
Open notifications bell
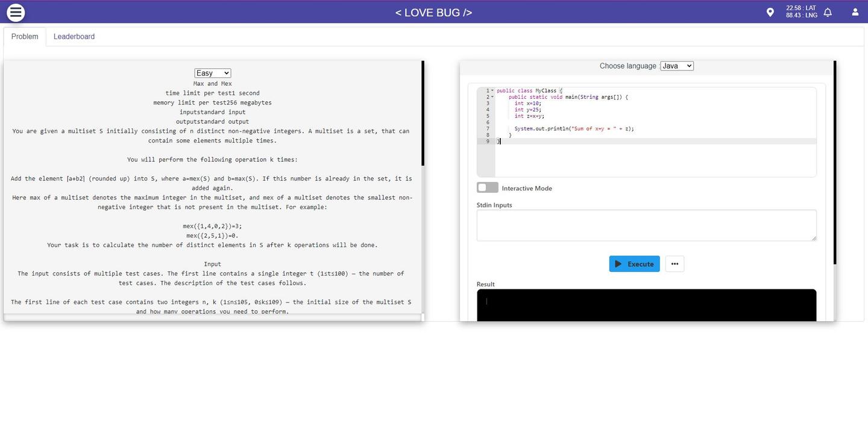[828, 12]
